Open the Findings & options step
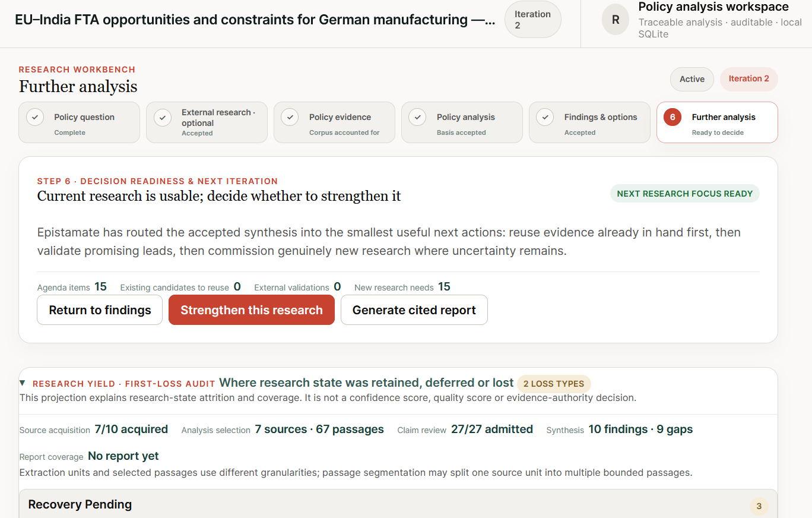The image size is (812, 518). [x=589, y=122]
